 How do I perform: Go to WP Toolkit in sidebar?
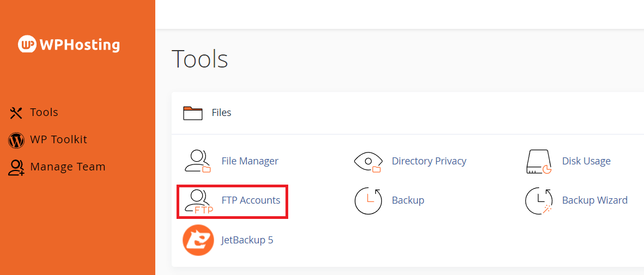pos(58,139)
